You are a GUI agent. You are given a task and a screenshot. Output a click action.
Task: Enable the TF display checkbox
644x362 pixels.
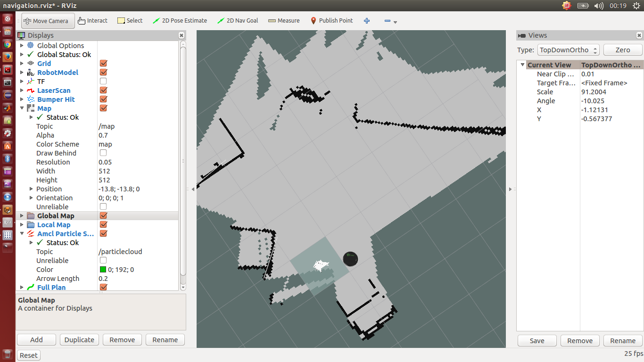[103, 81]
